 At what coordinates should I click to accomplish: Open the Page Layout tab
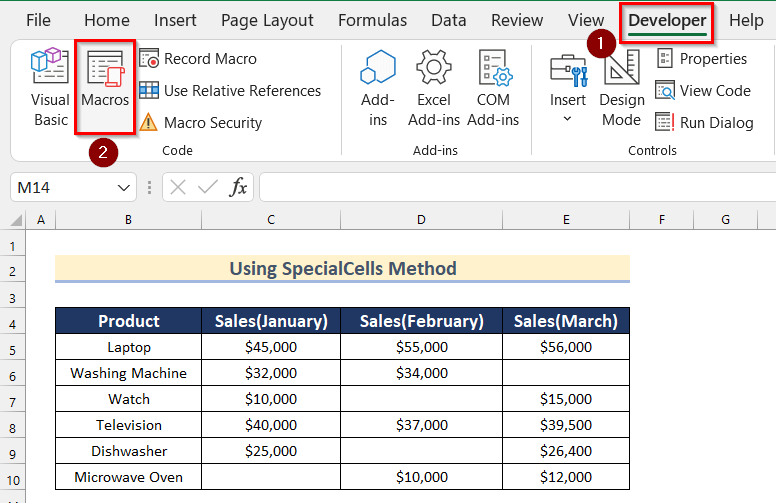267,20
